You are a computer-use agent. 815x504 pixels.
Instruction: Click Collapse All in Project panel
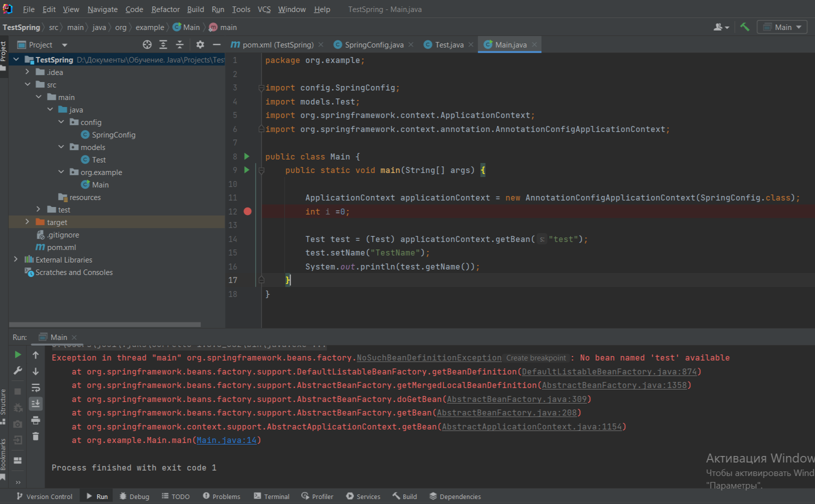pos(180,44)
